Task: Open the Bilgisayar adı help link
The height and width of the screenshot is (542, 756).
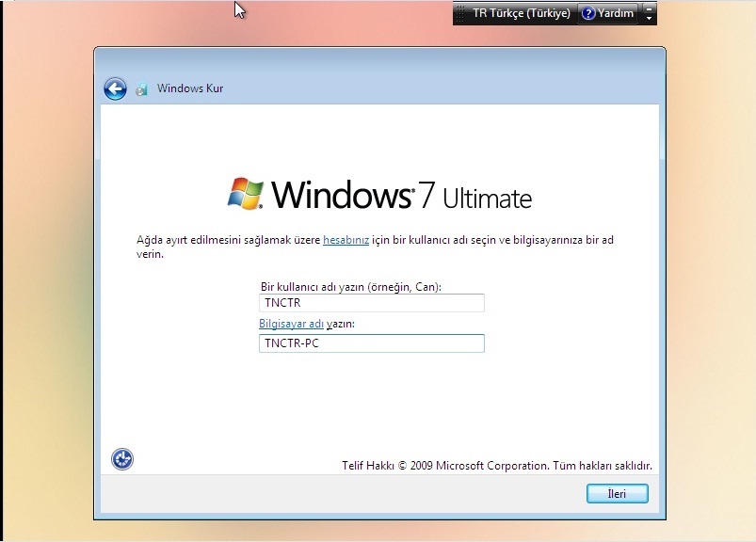Action: click(x=291, y=324)
